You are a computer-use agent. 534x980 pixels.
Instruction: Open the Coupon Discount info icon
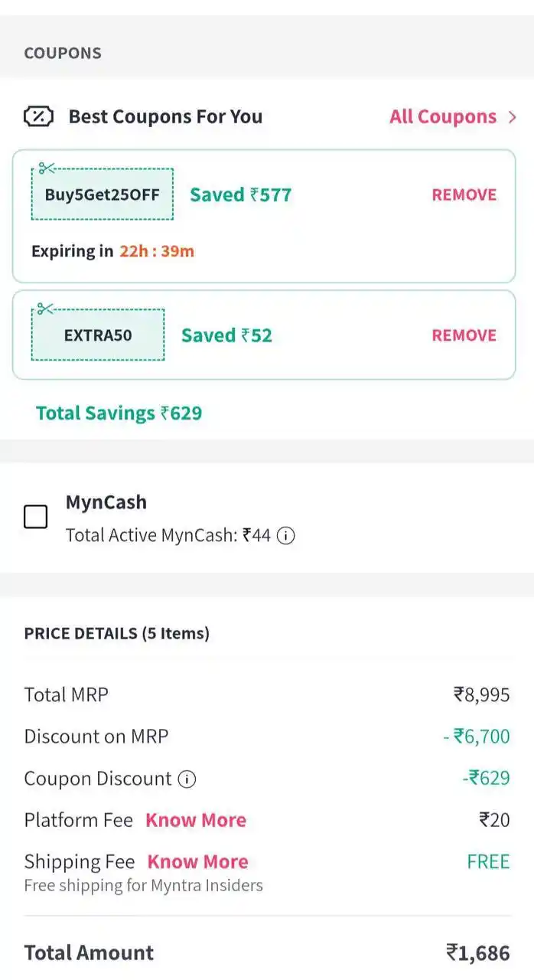[187, 779]
